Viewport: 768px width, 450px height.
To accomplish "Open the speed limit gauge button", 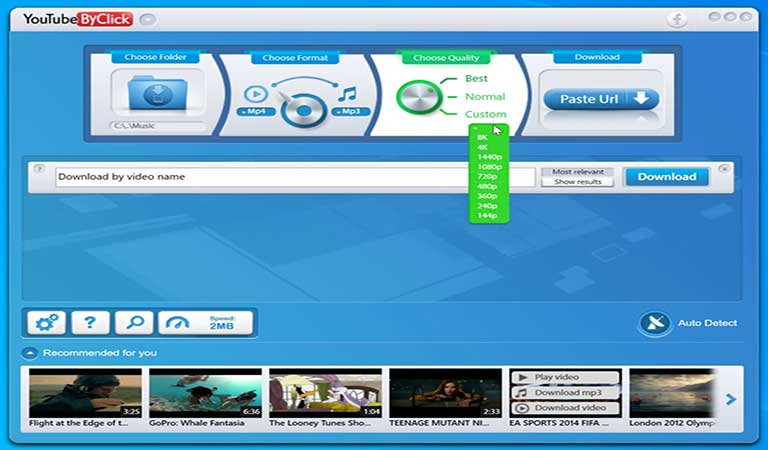I will 206,323.
